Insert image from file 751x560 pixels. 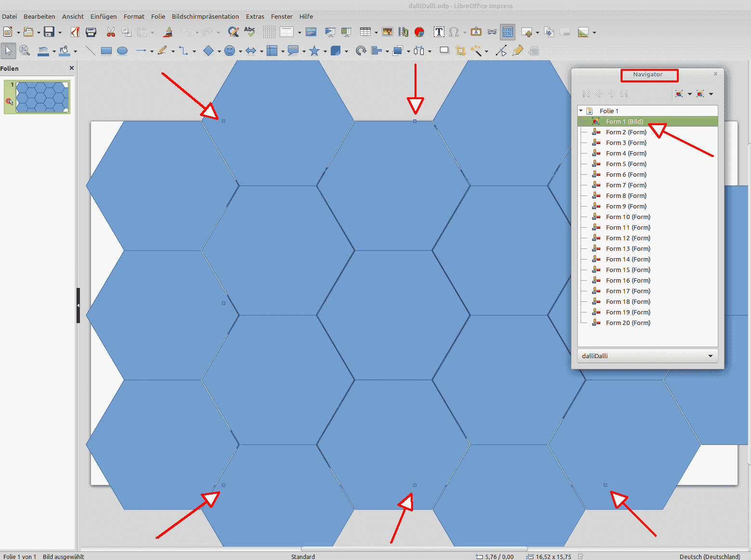[387, 32]
